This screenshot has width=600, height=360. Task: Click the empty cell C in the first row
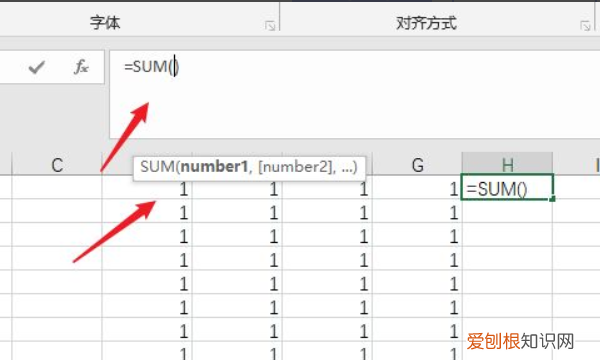[57, 187]
